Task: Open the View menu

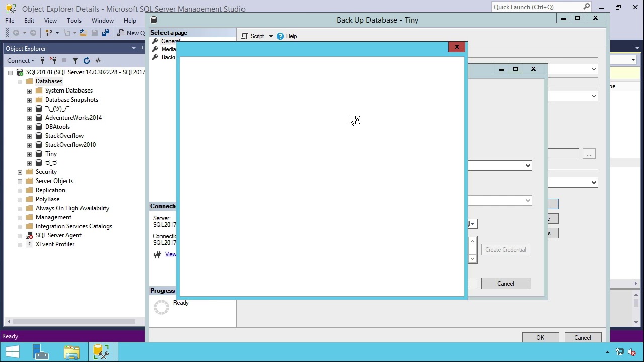Action: [50, 21]
